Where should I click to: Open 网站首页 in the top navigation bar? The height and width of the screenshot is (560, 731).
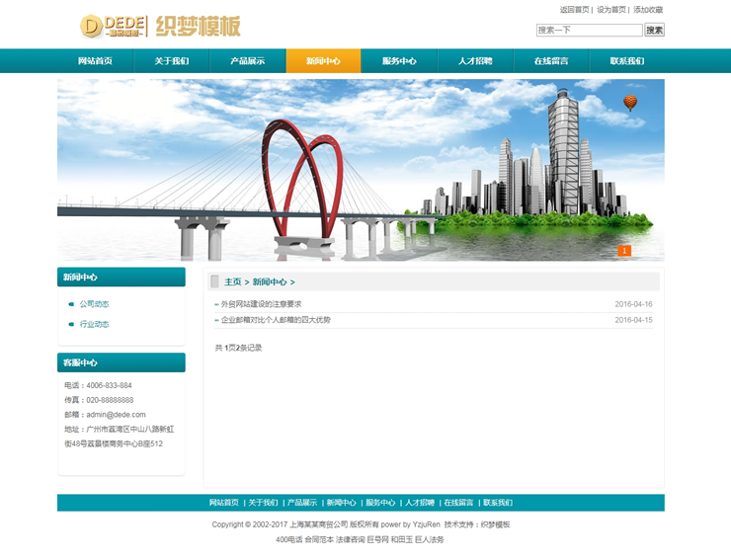pos(95,61)
